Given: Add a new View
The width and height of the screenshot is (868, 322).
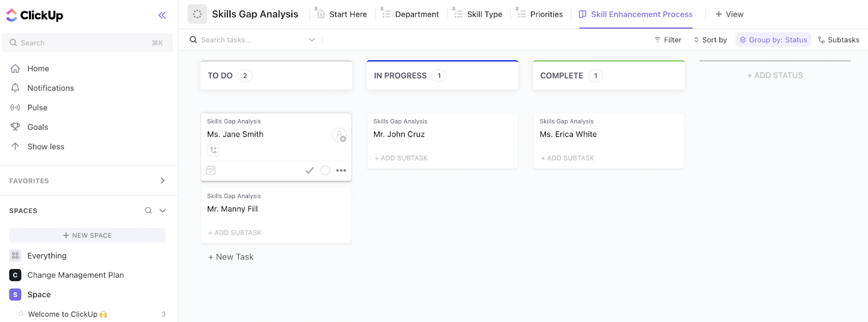Looking at the screenshot, I should coord(729,14).
